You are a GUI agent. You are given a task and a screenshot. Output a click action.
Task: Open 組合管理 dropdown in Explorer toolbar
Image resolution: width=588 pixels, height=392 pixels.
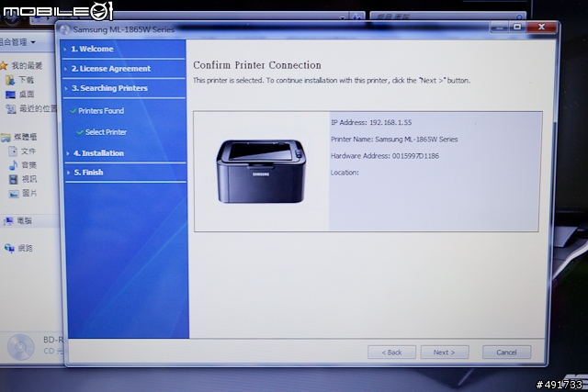point(18,42)
